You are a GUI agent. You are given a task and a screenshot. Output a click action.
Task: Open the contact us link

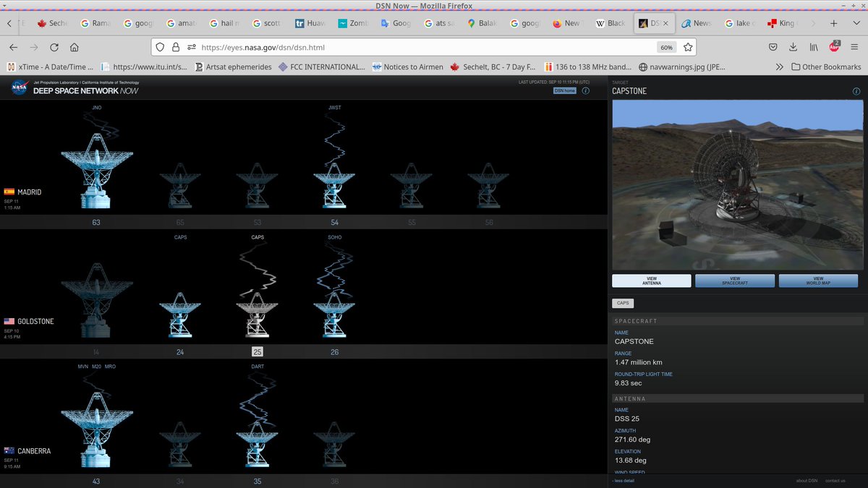click(x=835, y=481)
